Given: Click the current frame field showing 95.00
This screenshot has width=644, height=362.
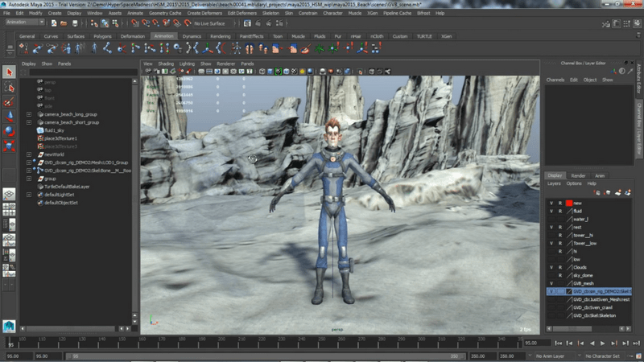Looking at the screenshot, I should 536,343.
